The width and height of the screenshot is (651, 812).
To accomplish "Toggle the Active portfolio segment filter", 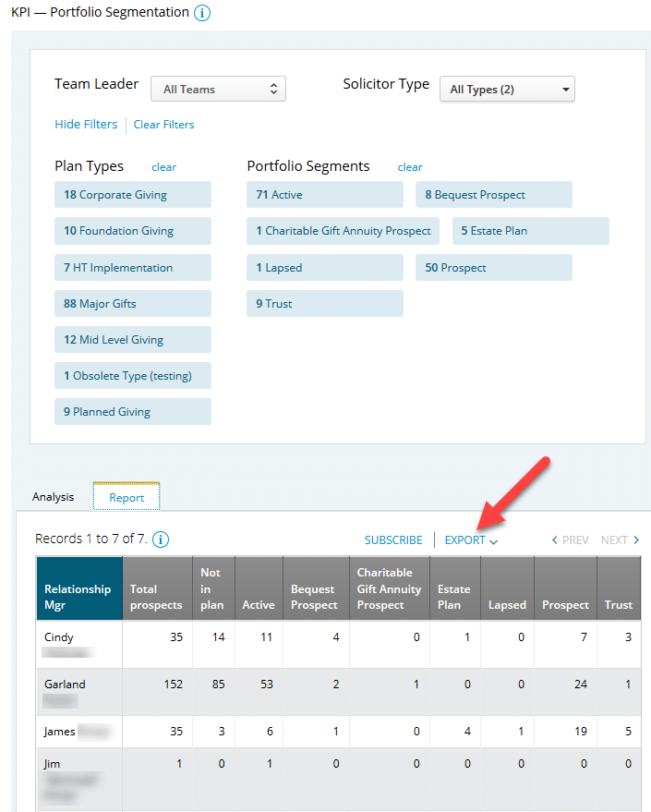I will point(324,195).
